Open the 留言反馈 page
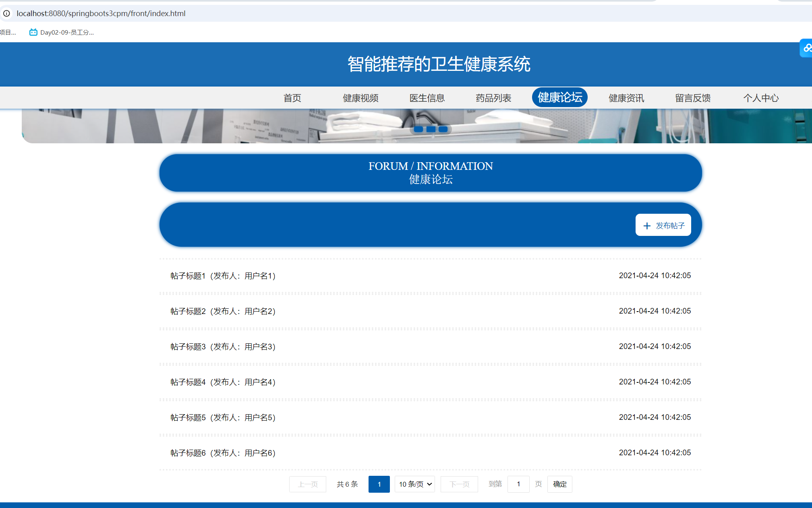This screenshot has width=812, height=508. (x=692, y=98)
